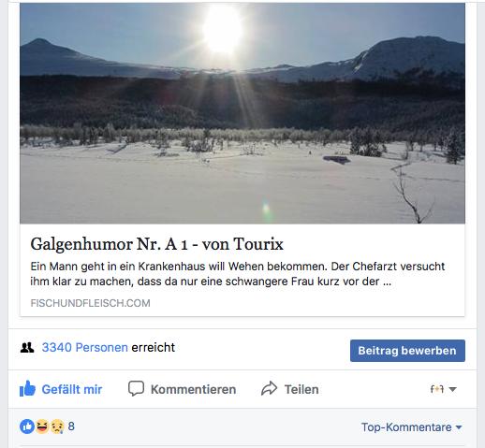
Task: Click the arrow beside Top-Kommentare
Action: [x=459, y=427]
